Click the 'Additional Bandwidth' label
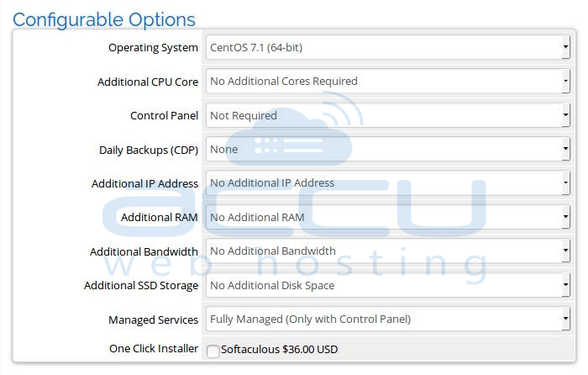 [144, 251]
